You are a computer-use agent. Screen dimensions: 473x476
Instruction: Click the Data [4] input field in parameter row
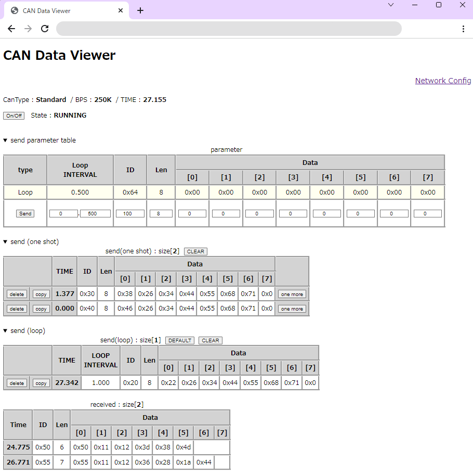327,214
